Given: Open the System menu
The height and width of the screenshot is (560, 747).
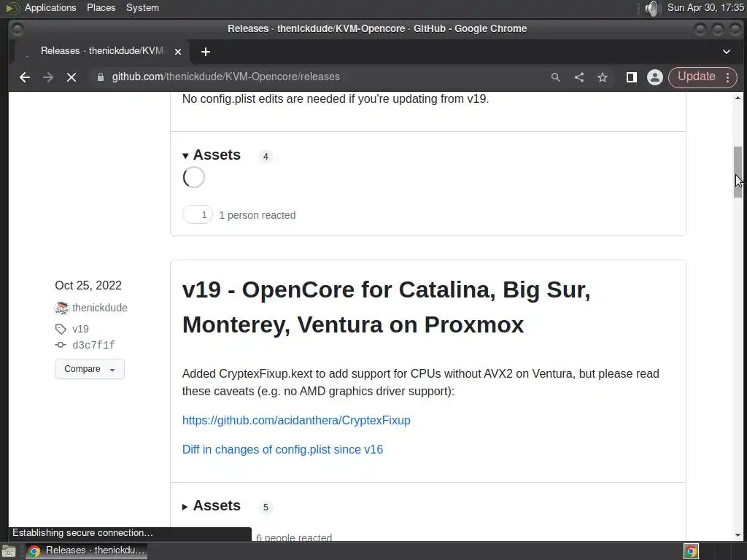Looking at the screenshot, I should (142, 7).
